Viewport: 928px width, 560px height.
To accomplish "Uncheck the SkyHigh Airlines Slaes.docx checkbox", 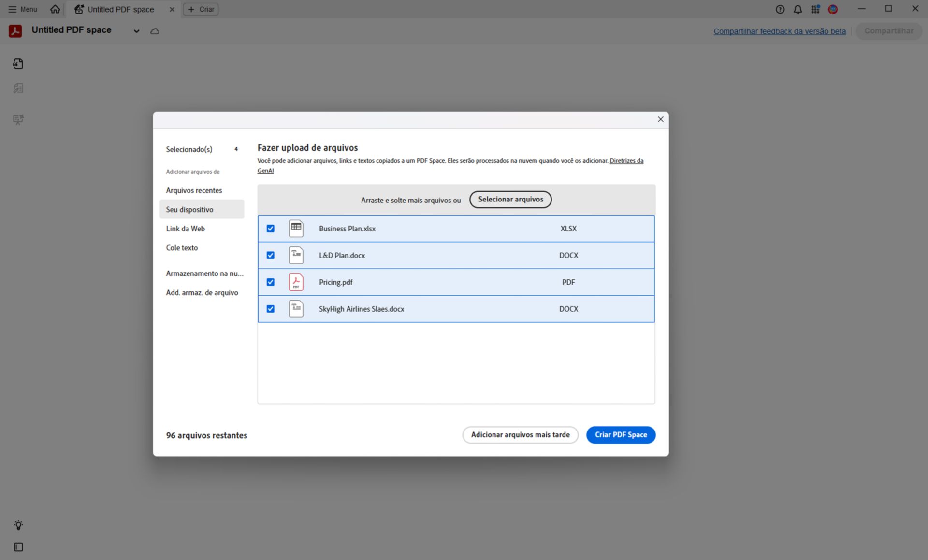I will (x=271, y=309).
